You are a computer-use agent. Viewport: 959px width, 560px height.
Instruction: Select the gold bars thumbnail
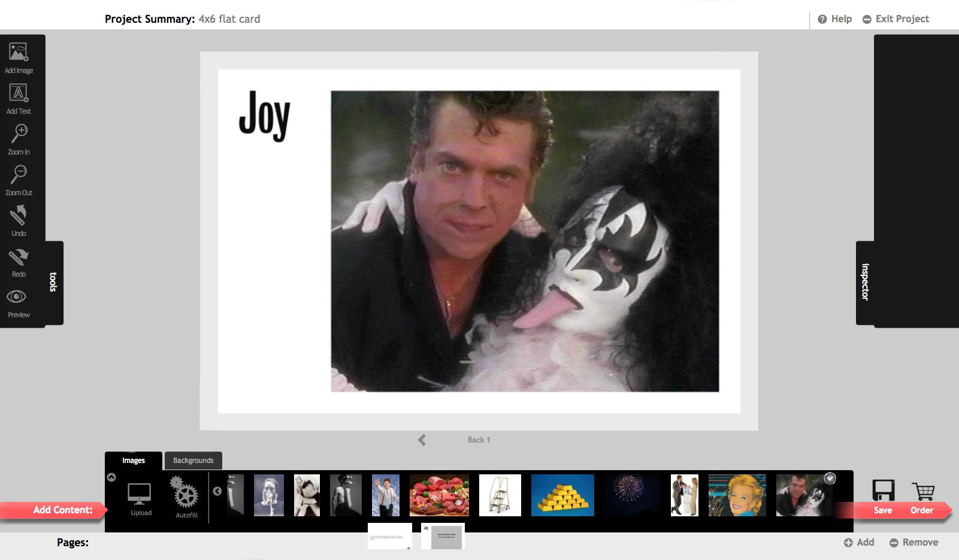coord(562,495)
